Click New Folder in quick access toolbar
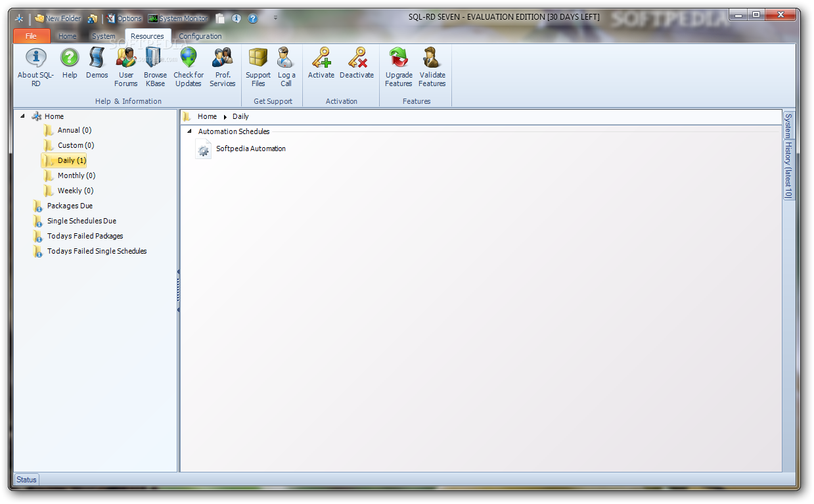This screenshot has width=814, height=504. [x=58, y=18]
